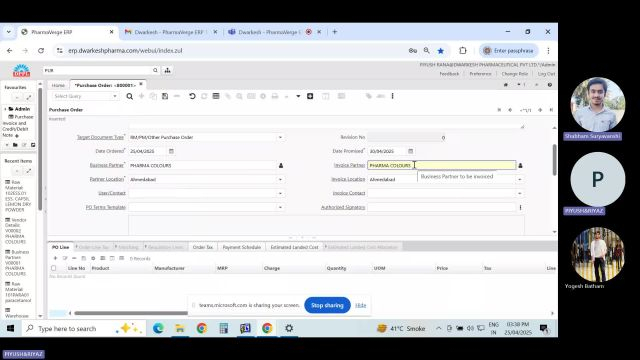
Task: Select the PO Line tab
Action: (60, 247)
